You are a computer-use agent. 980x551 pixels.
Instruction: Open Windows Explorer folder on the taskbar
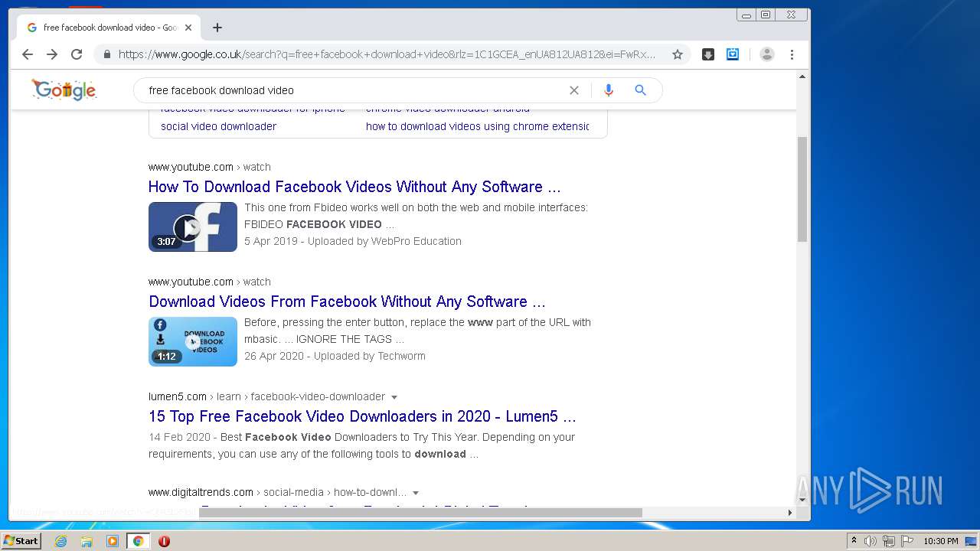[x=87, y=541]
